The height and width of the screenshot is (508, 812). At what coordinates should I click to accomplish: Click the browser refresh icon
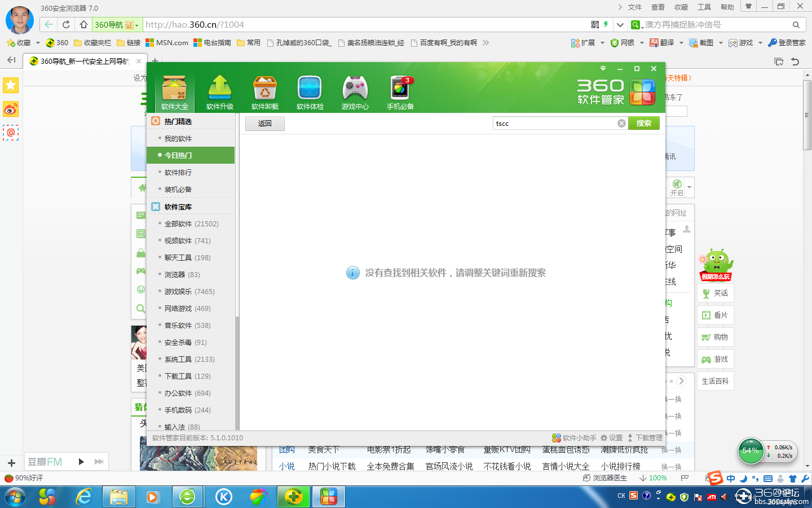point(66,25)
